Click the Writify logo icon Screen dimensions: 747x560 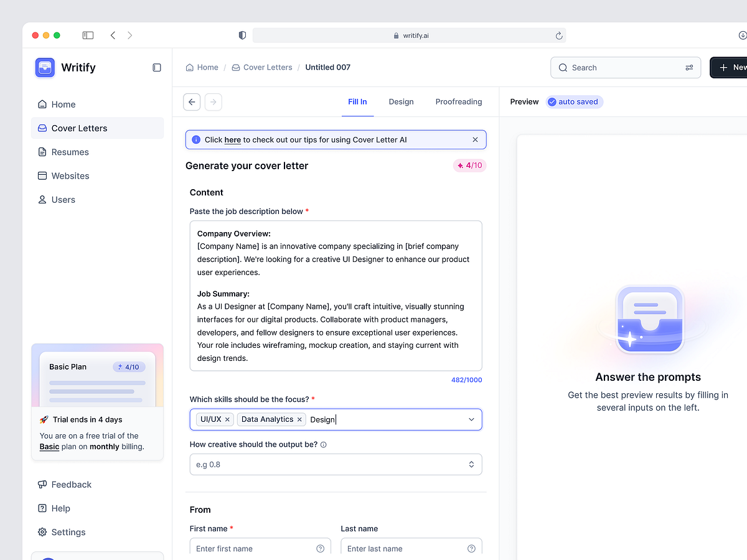(x=44, y=67)
